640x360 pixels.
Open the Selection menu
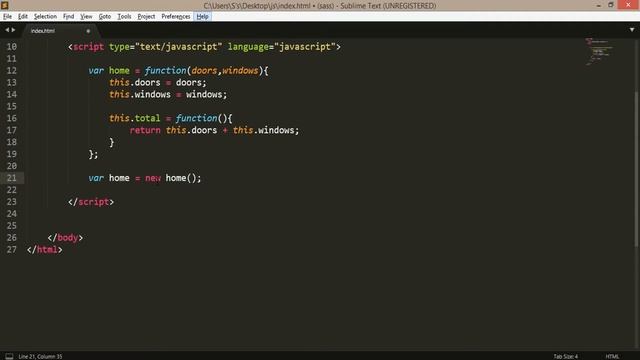[x=45, y=16]
